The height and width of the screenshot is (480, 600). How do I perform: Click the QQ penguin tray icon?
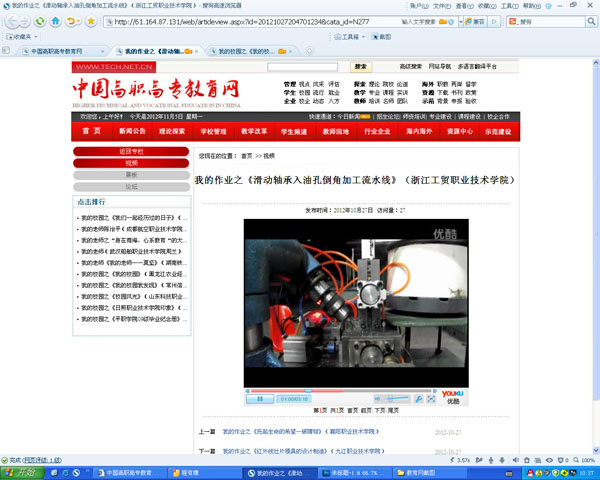530,473
